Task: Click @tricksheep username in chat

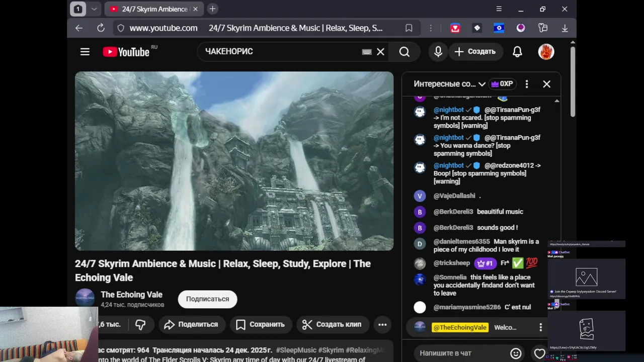Action: tap(452, 263)
